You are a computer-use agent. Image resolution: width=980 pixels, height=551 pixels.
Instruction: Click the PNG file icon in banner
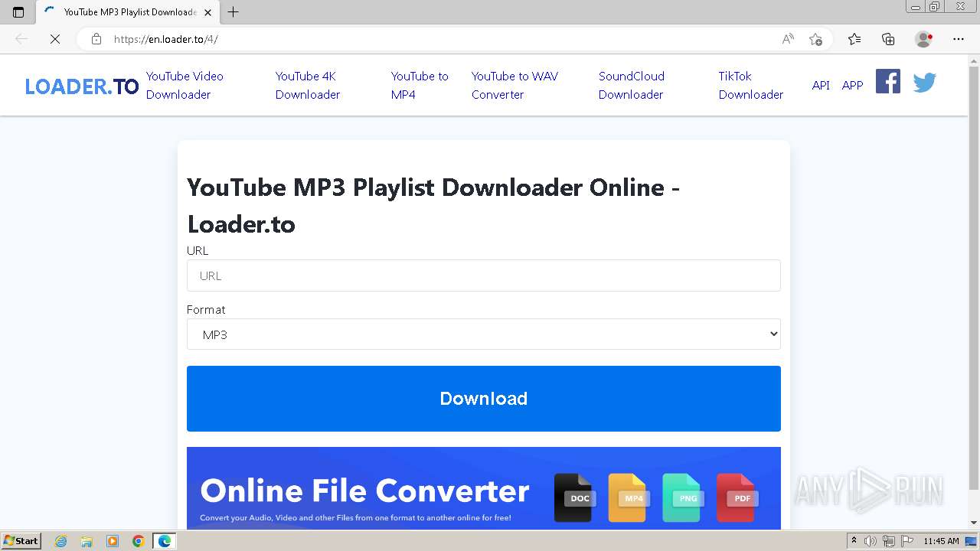tap(682, 497)
